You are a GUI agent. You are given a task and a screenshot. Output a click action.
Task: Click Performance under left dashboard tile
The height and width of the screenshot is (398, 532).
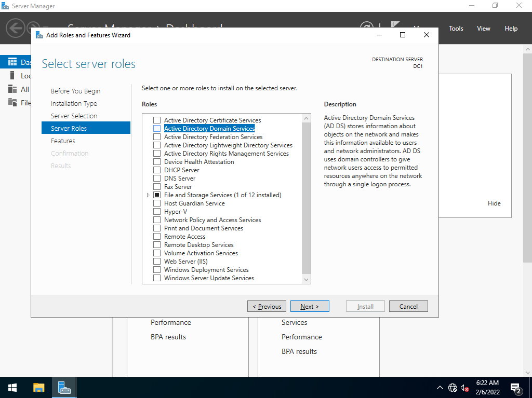pos(170,322)
